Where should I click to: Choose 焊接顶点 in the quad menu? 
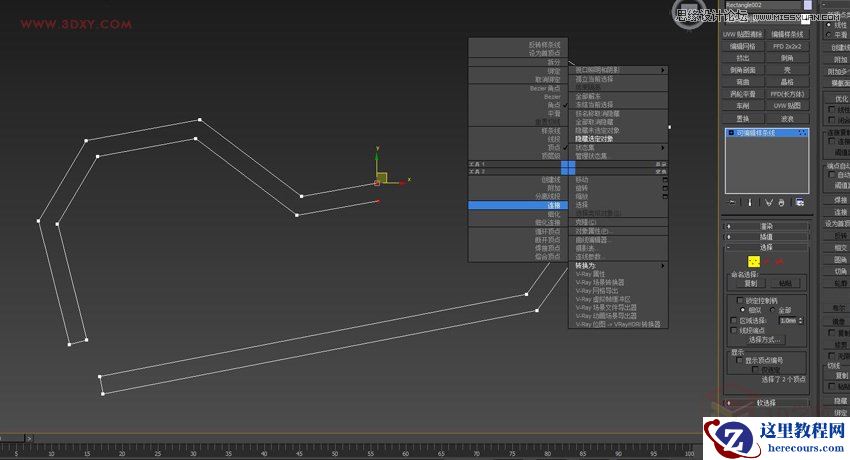546,248
